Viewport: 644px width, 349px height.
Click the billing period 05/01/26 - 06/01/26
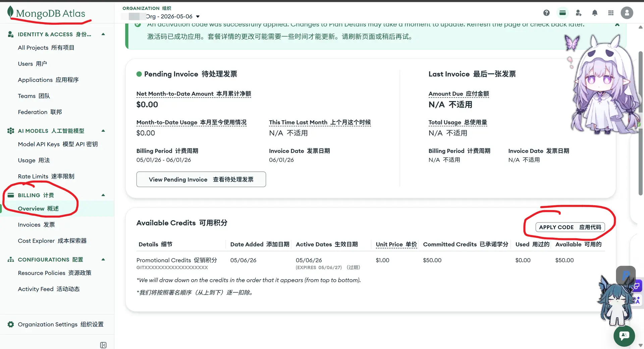tap(164, 160)
